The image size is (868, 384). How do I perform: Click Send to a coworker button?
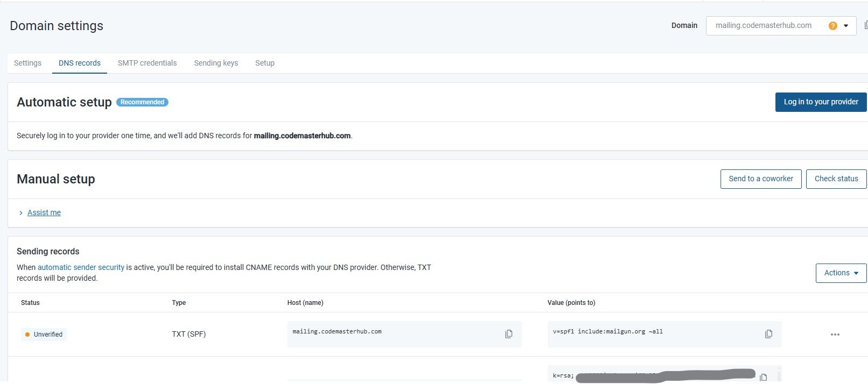(760, 179)
